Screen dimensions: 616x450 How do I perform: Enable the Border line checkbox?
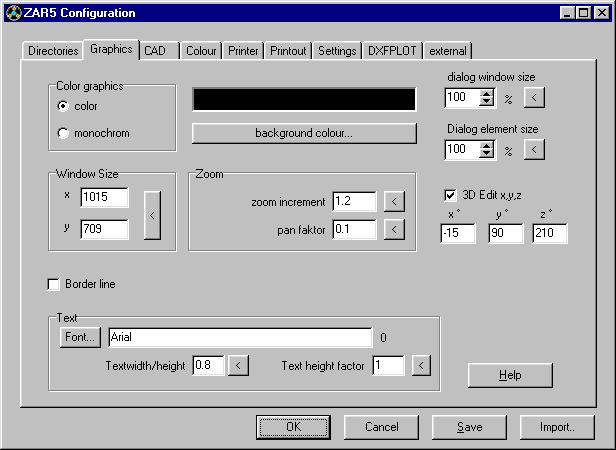point(54,285)
